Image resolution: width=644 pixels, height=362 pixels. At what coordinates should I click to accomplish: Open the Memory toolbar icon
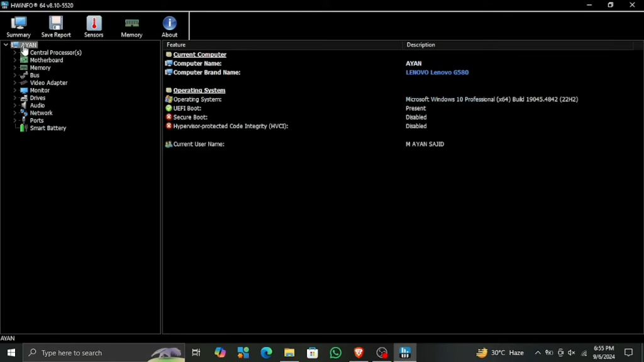click(x=131, y=26)
